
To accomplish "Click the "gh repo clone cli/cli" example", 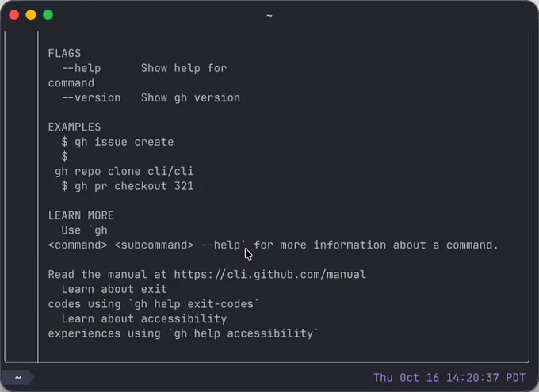I will (124, 171).
